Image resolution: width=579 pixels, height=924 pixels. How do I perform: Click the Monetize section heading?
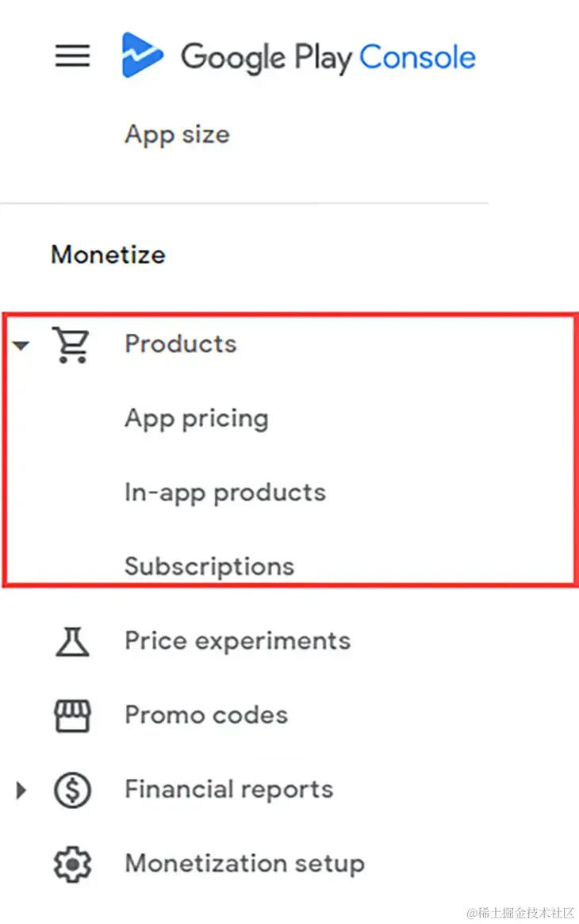pyautogui.click(x=108, y=255)
